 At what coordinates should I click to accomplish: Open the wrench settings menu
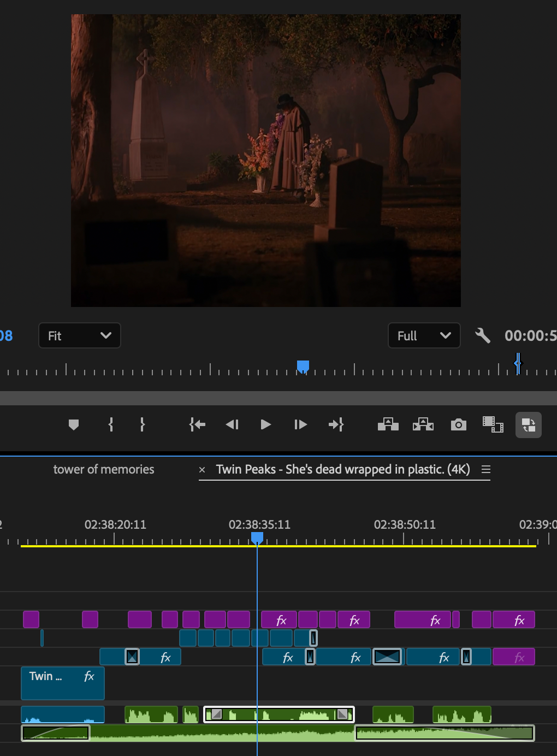pyautogui.click(x=483, y=335)
